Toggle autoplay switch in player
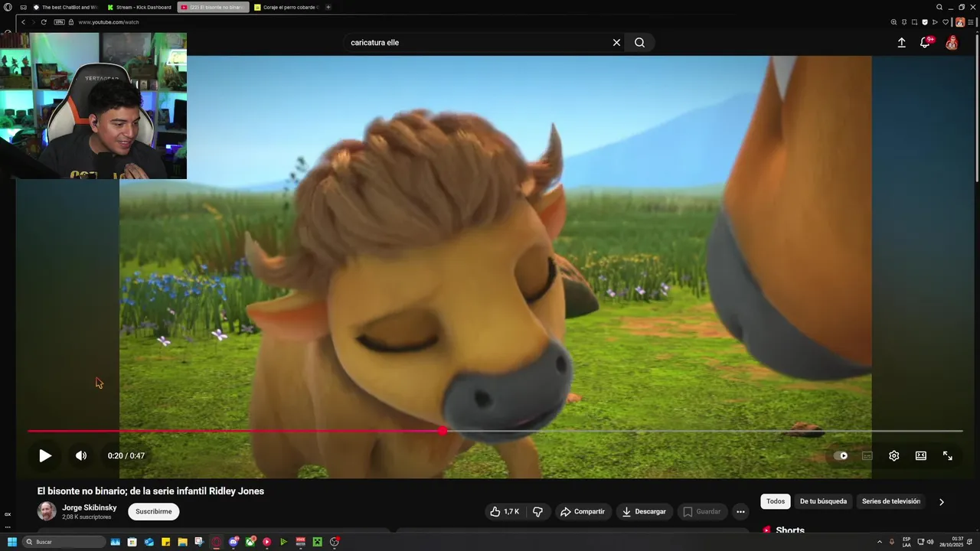 (841, 455)
